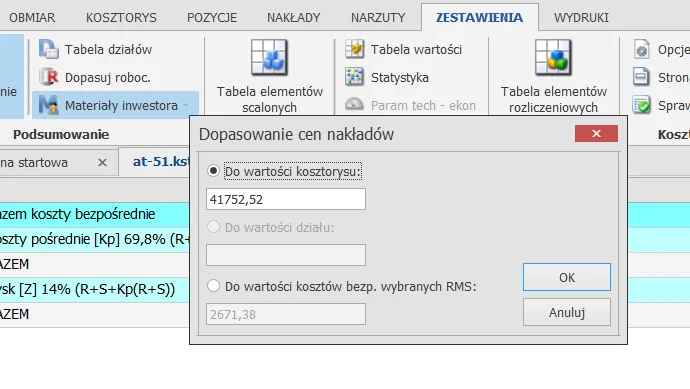
Task: Click the Dopasuj roboc. R icon
Action: (48, 77)
